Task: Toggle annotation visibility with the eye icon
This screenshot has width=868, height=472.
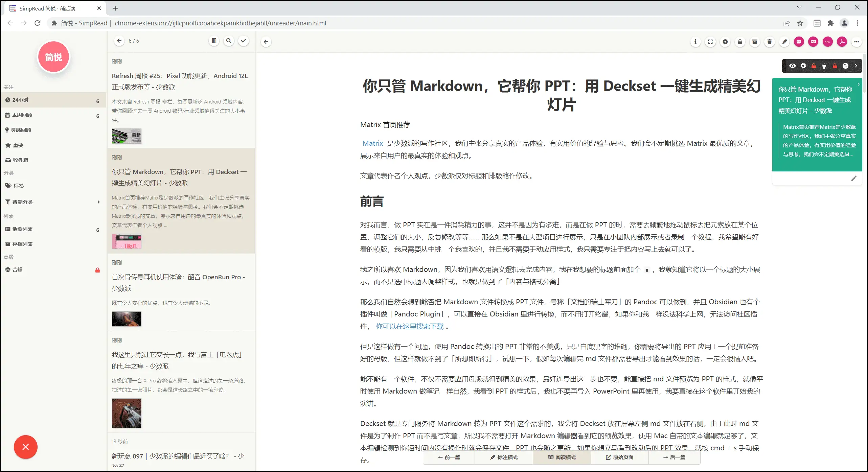Action: (793, 66)
